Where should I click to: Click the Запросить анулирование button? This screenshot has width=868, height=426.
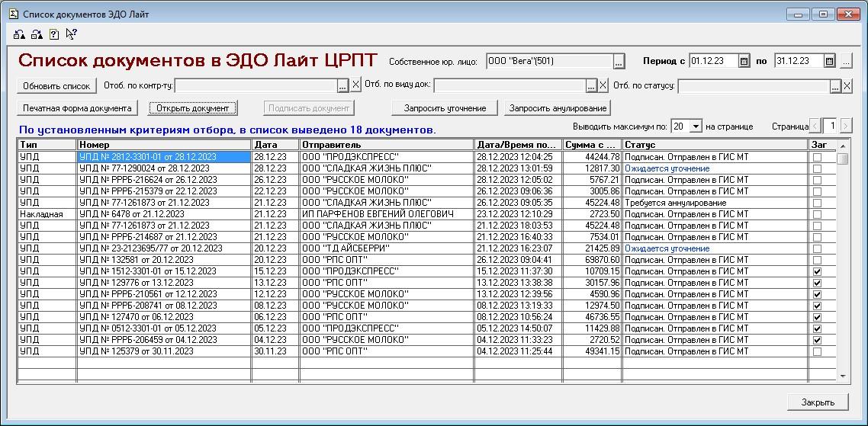tap(558, 108)
